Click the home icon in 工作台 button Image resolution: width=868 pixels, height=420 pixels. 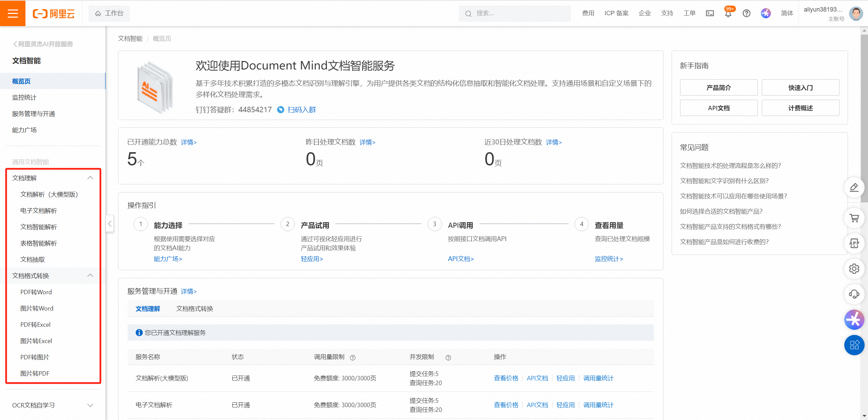(x=98, y=13)
